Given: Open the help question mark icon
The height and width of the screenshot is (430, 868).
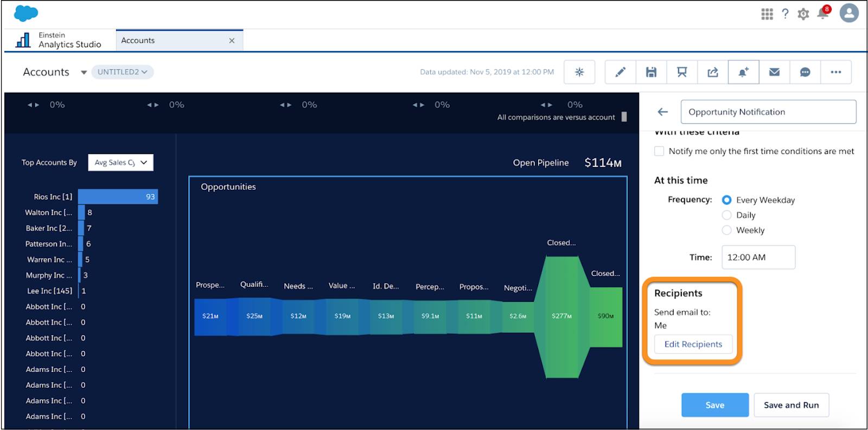Looking at the screenshot, I should click(x=785, y=14).
